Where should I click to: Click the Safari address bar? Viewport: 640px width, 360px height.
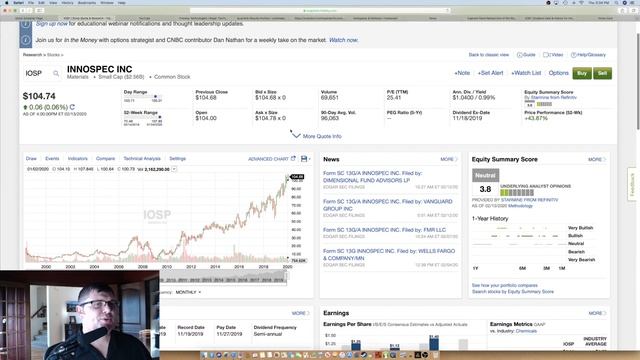320,10
